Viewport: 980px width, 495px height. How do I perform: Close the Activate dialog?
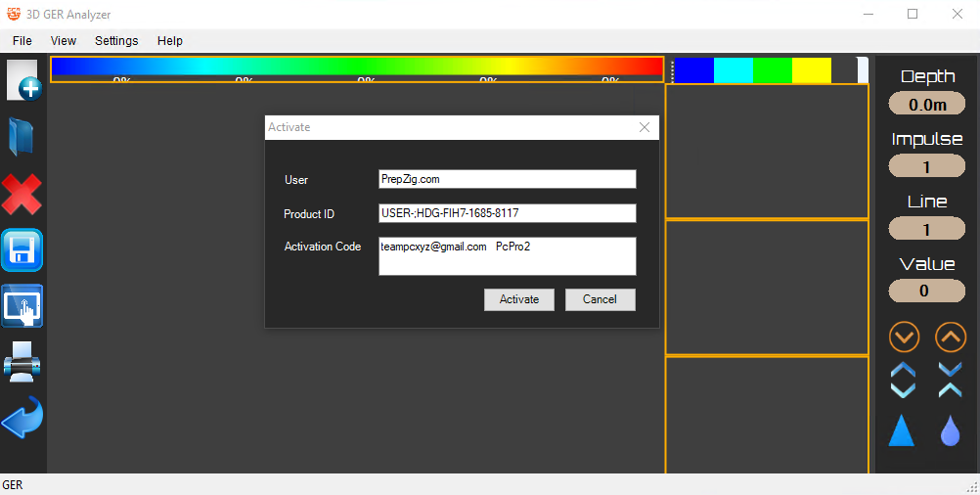pos(644,127)
